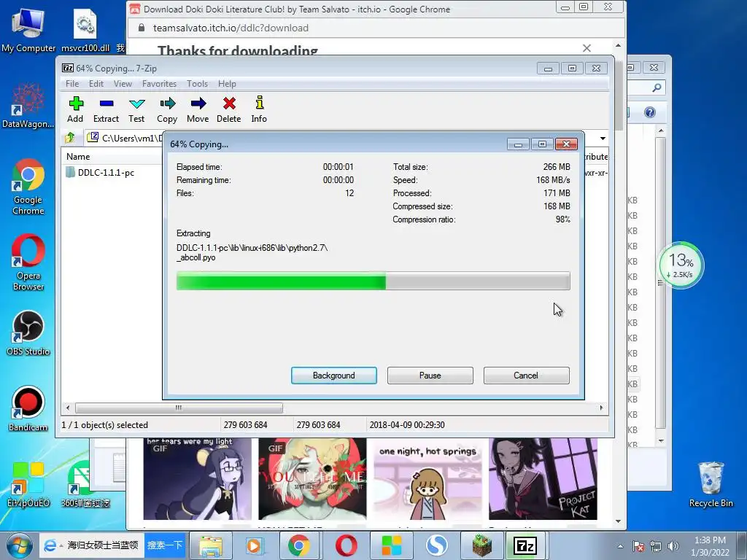Click the network tray icon
747x560 pixels.
pyautogui.click(x=656, y=546)
